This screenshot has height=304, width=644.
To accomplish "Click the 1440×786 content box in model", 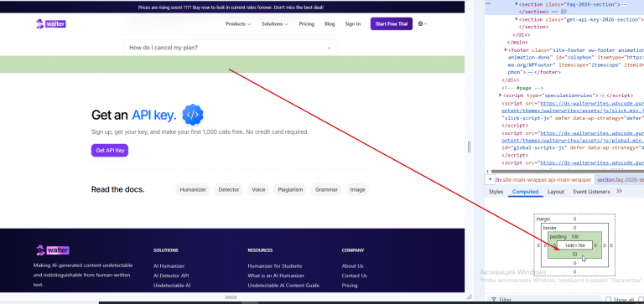I will [574, 245].
